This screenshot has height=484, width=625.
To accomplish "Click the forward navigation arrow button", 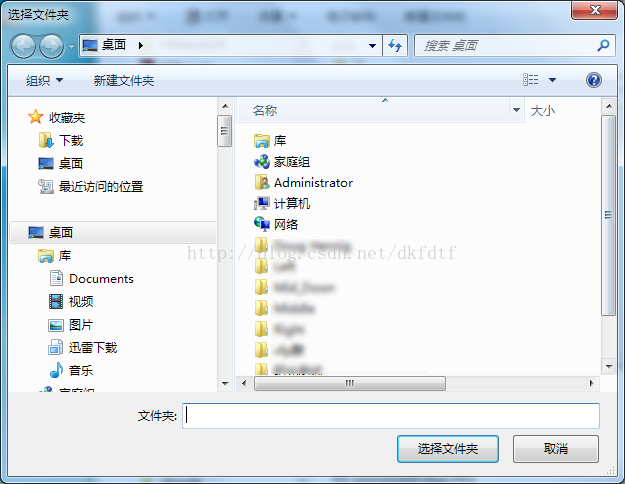I will tap(52, 46).
